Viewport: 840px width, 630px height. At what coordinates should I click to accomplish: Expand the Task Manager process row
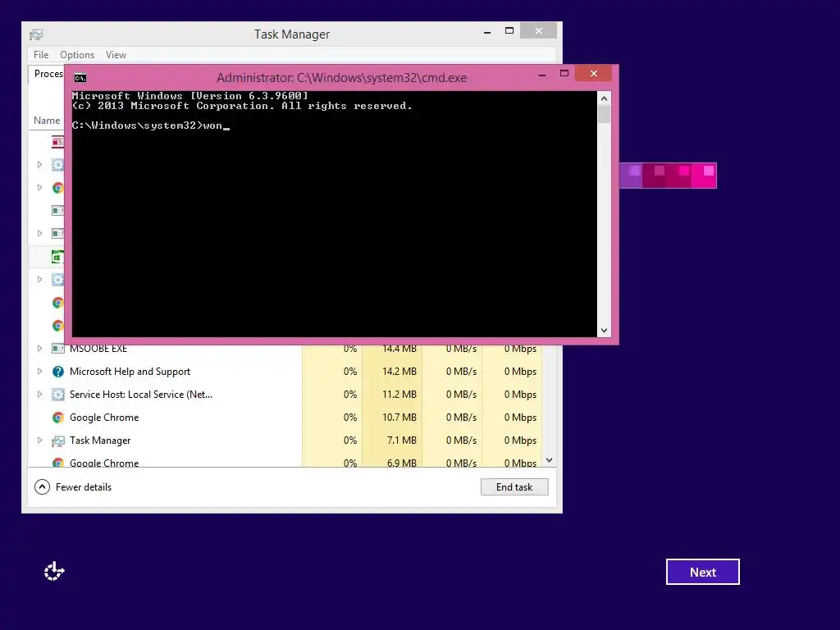[x=39, y=441]
